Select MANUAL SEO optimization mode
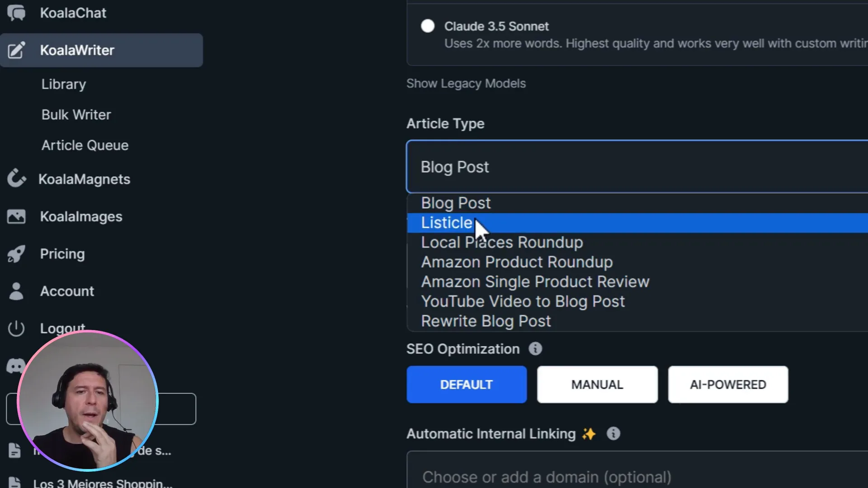Viewport: 868px width, 488px height. (597, 385)
